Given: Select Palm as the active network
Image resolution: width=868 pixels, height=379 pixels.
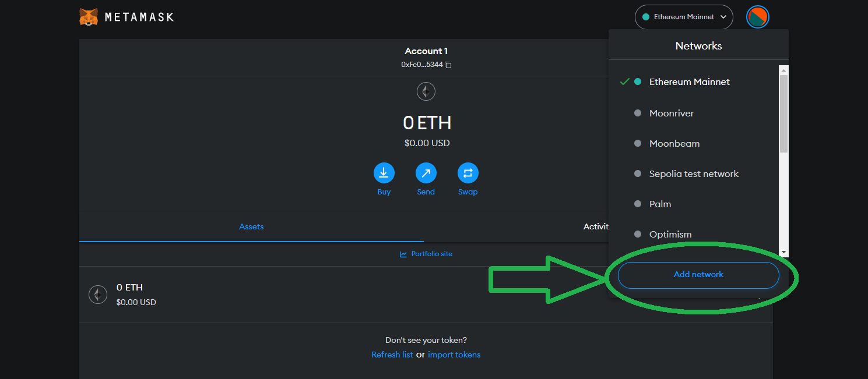Looking at the screenshot, I should 660,204.
